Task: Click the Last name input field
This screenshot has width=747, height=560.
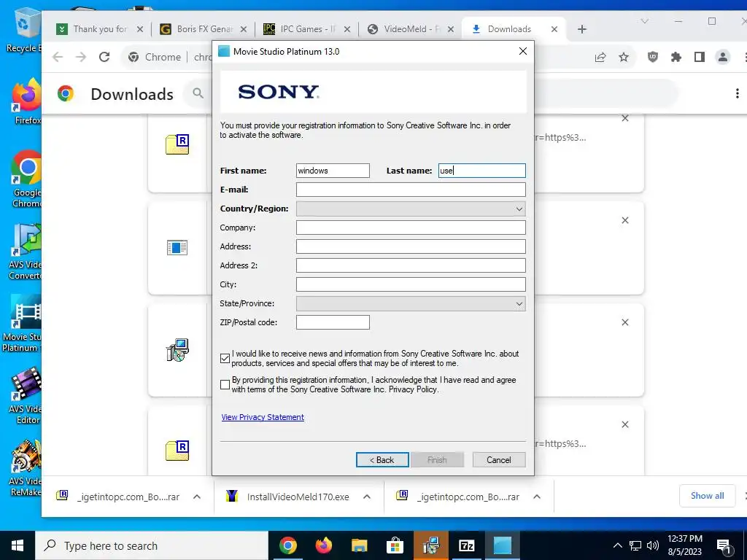Action: [x=481, y=171]
